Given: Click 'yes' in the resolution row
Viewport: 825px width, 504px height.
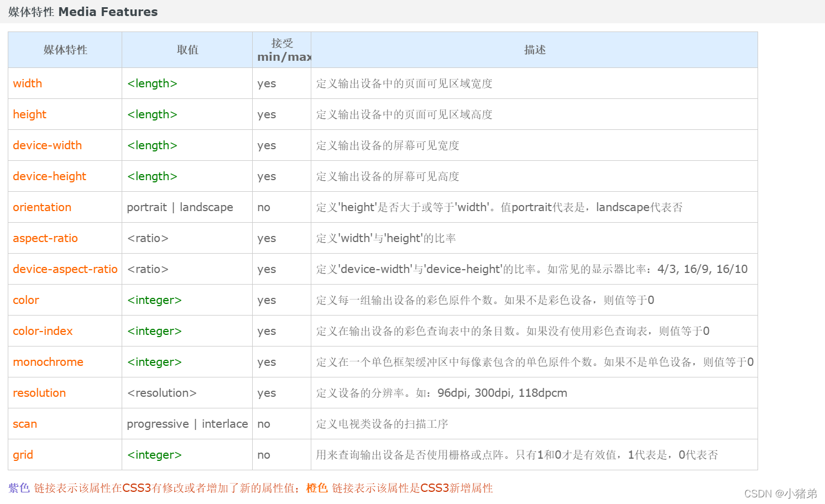Looking at the screenshot, I should tap(267, 393).
